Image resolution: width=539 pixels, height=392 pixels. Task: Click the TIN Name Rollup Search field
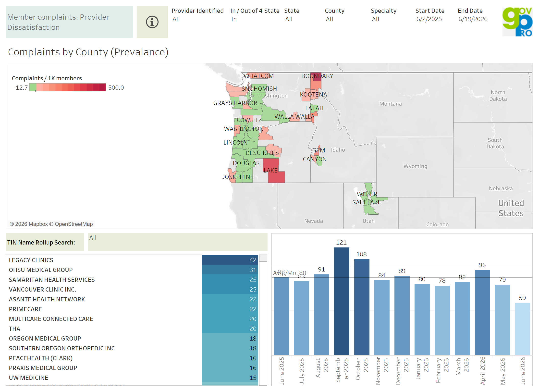tap(178, 242)
